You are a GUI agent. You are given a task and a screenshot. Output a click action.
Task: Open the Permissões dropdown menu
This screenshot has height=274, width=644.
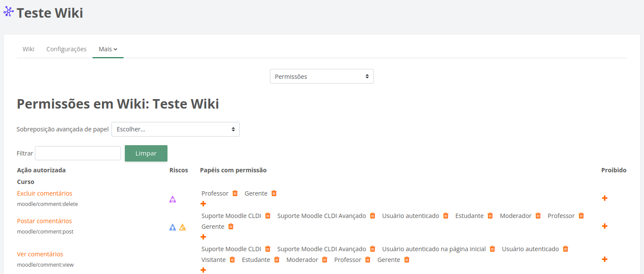(322, 76)
